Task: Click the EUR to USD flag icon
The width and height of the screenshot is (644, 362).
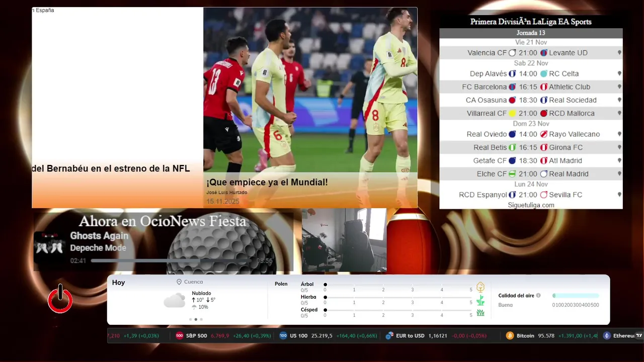Action: pos(389,336)
